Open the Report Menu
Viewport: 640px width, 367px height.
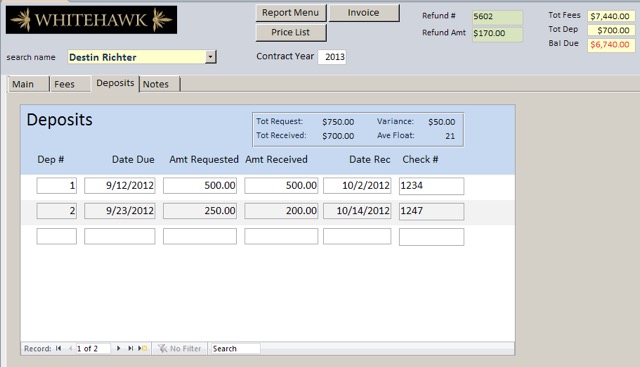click(291, 13)
